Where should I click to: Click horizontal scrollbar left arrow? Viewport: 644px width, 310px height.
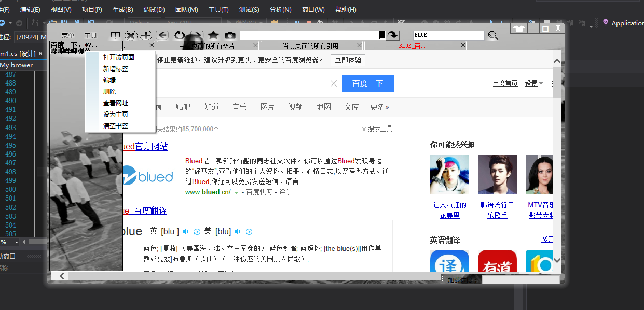point(62,276)
